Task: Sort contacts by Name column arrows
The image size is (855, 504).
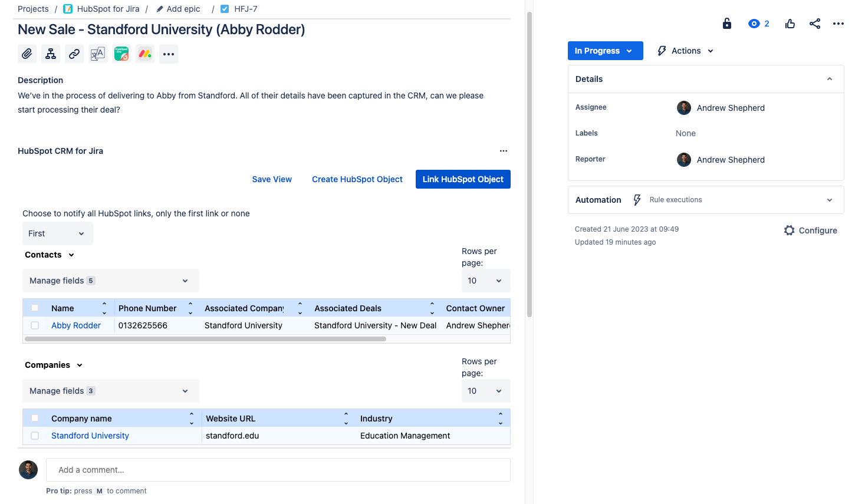Action: [104, 308]
